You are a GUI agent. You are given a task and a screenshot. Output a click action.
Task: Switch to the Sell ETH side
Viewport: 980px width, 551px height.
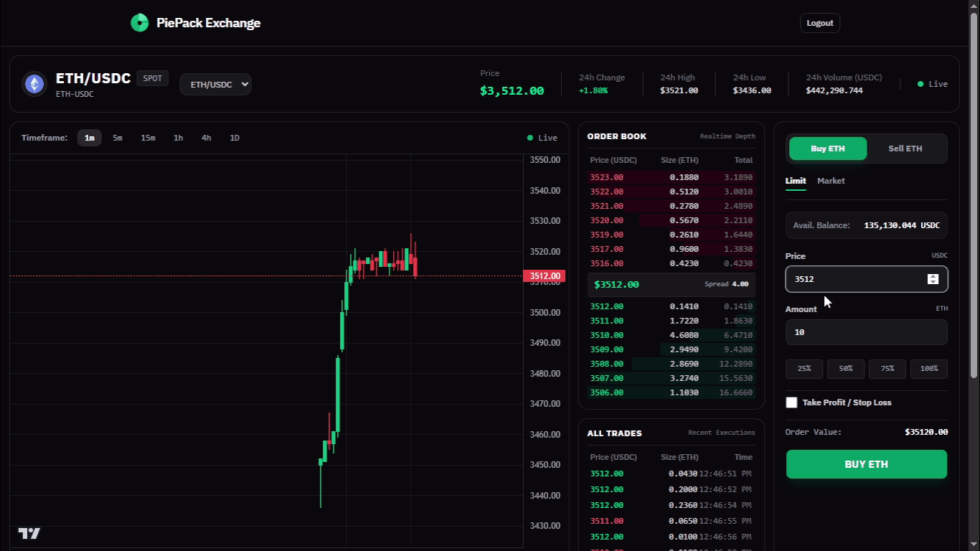tap(905, 149)
